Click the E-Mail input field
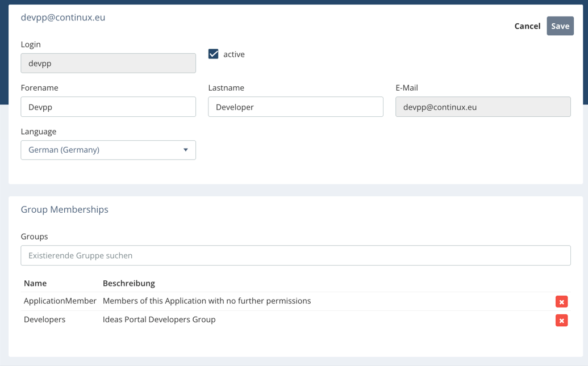Image resolution: width=588 pixels, height=366 pixels. [x=483, y=107]
